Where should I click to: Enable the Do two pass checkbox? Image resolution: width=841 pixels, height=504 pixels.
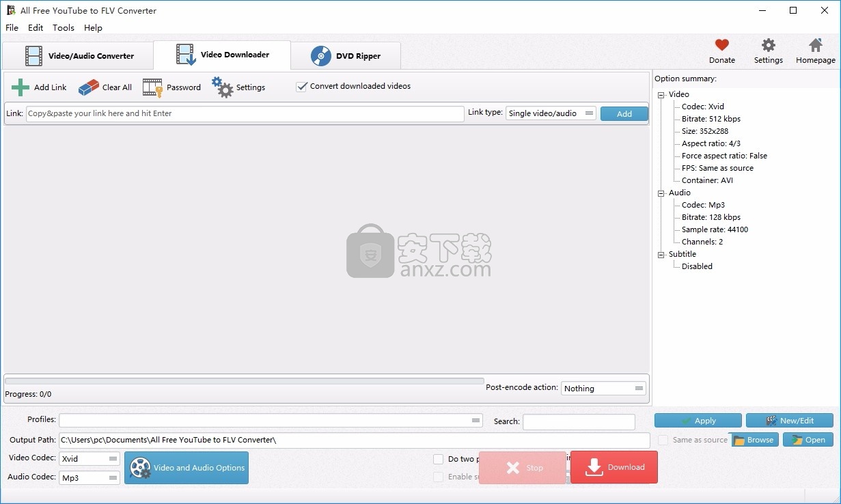pyautogui.click(x=439, y=459)
